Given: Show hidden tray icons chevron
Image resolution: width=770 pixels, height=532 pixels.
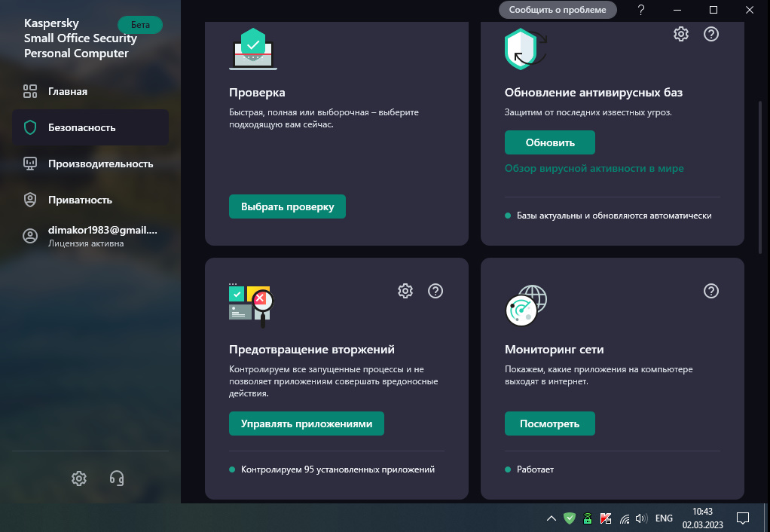Looking at the screenshot, I should pos(551,518).
